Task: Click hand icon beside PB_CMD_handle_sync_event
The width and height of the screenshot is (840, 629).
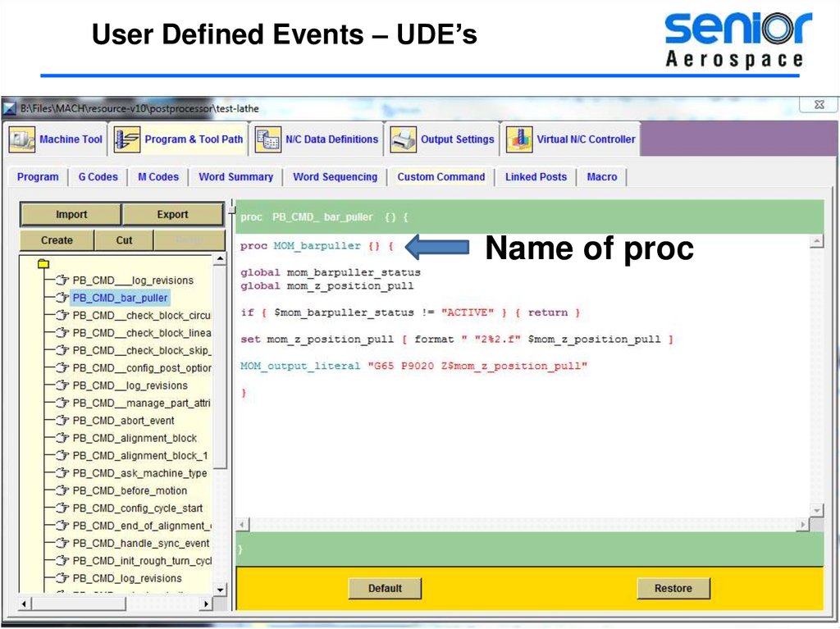Action: [62, 543]
